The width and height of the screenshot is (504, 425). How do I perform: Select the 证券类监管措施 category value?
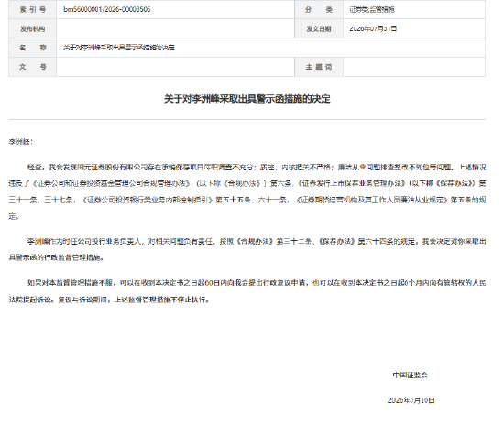tap(372, 10)
